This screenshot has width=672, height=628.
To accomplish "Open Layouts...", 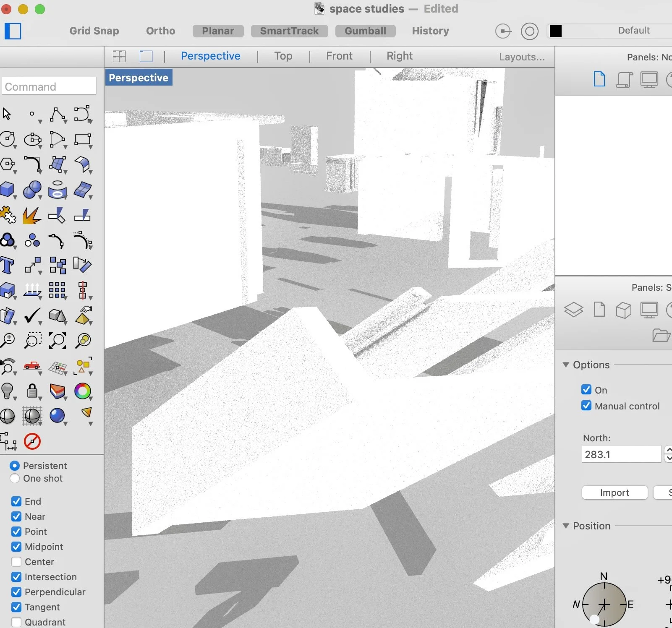I will point(521,57).
